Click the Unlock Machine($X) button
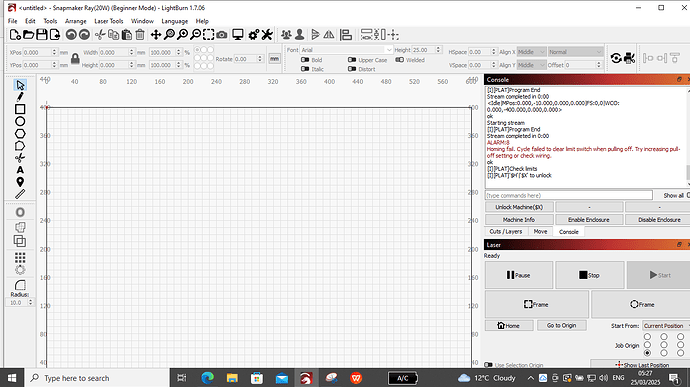 (519, 207)
